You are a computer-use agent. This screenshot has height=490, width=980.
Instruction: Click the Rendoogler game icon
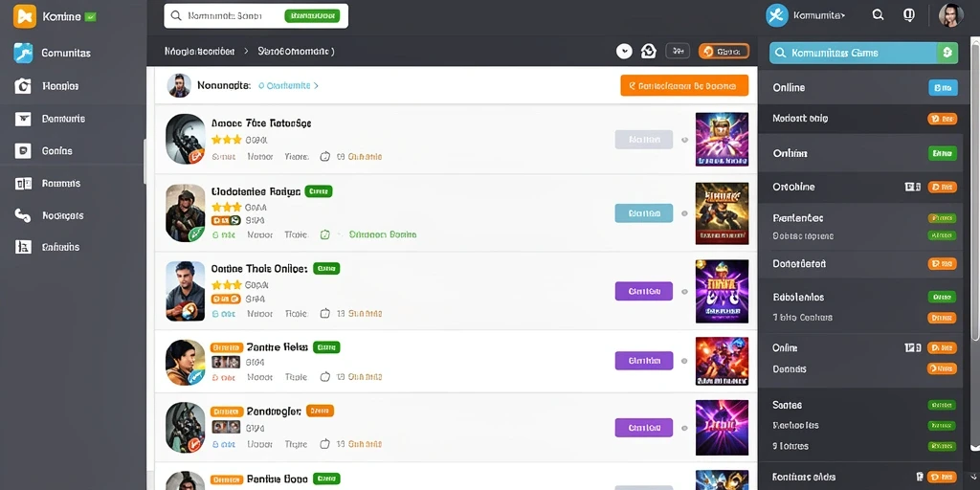pos(185,428)
